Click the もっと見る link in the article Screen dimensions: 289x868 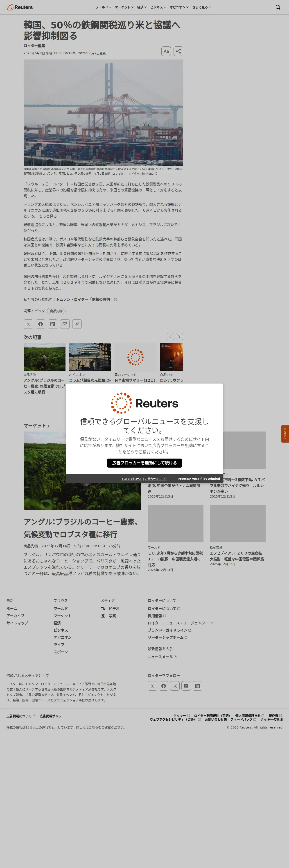[x=47, y=216]
